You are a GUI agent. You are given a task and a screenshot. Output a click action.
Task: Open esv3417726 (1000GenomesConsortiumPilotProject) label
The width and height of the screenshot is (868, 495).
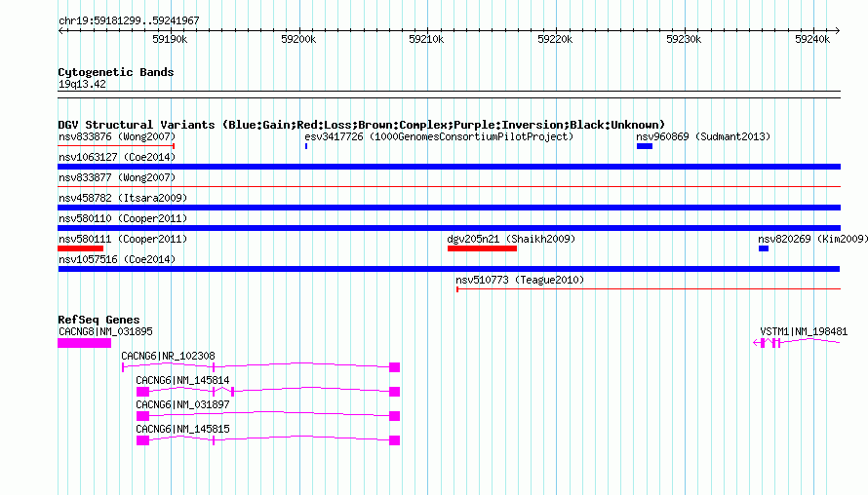tap(439, 136)
